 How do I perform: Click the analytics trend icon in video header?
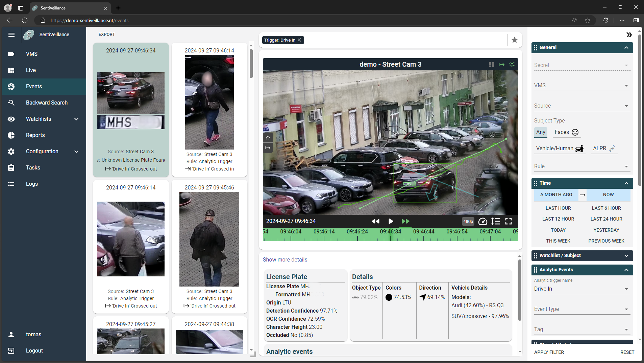click(512, 64)
